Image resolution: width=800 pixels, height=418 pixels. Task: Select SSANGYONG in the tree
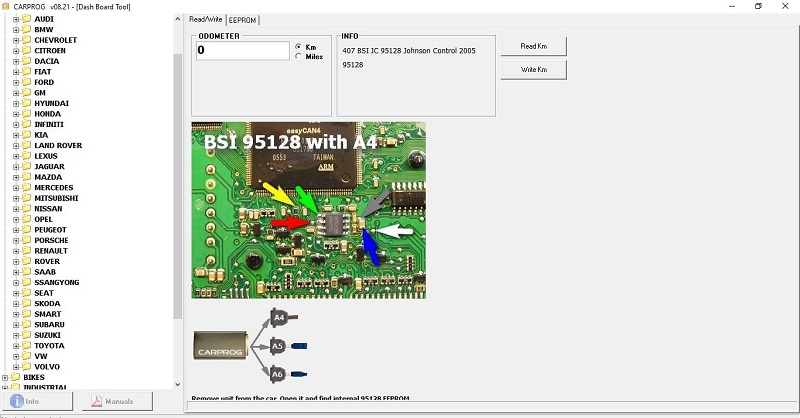pos(57,282)
